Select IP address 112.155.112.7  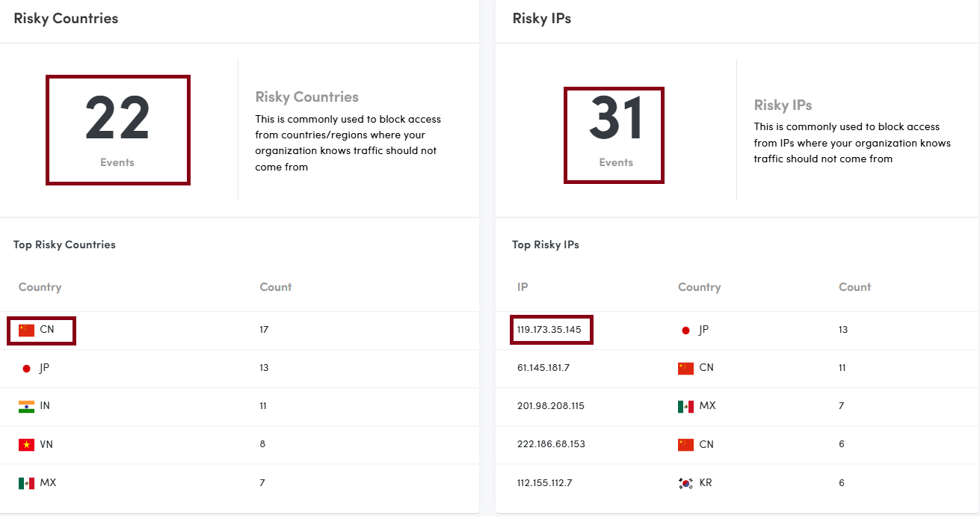tap(544, 483)
